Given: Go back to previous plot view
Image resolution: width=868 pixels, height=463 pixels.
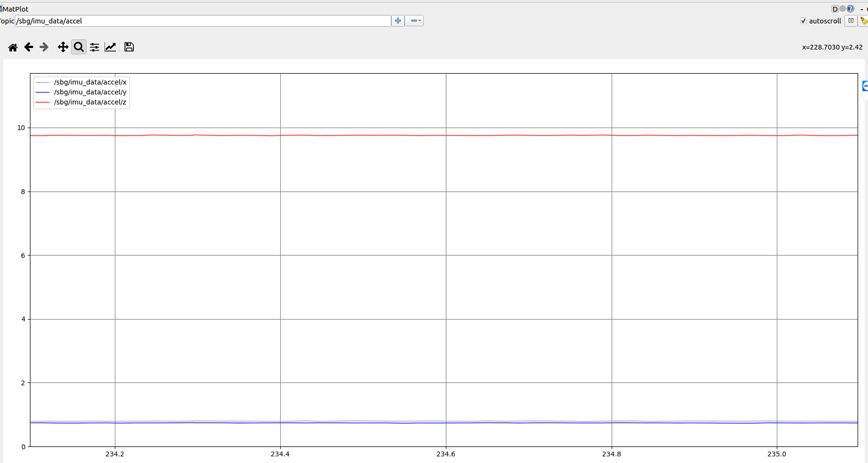Looking at the screenshot, I should 28,47.
